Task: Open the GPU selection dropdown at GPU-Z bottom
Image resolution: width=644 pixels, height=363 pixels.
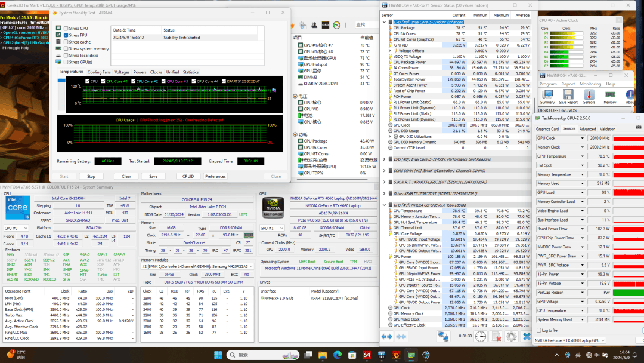Action: [x=570, y=340]
